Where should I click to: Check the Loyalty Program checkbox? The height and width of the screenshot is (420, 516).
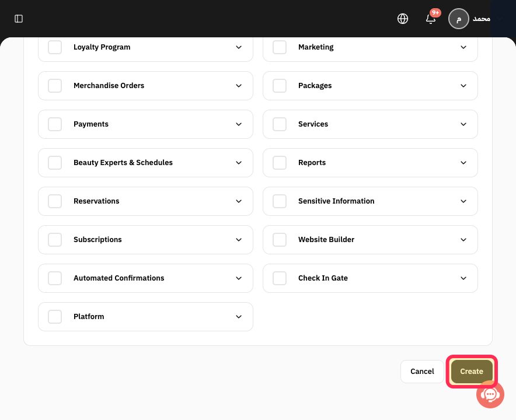[55, 47]
